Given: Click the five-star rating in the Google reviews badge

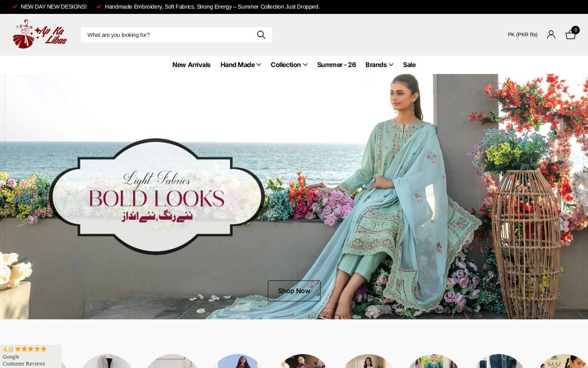Looking at the screenshot, I should (31, 349).
